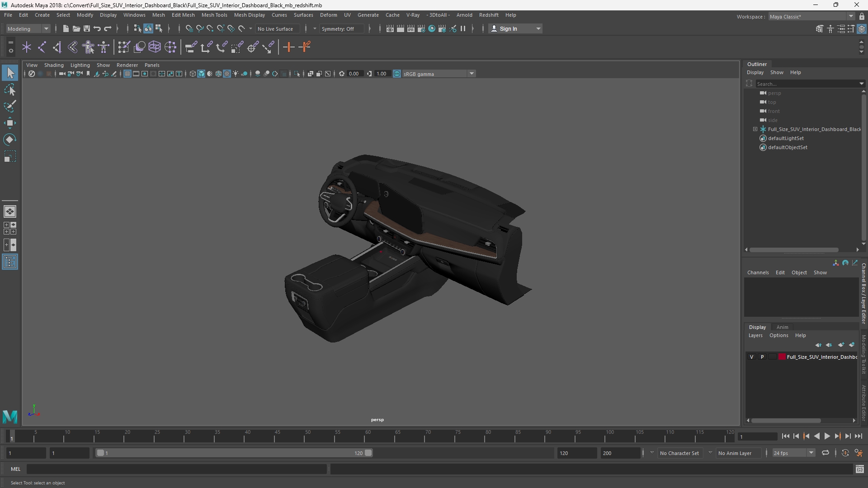The width and height of the screenshot is (868, 488).
Task: Click the Auto keyframe toggle icon
Action: (x=845, y=453)
